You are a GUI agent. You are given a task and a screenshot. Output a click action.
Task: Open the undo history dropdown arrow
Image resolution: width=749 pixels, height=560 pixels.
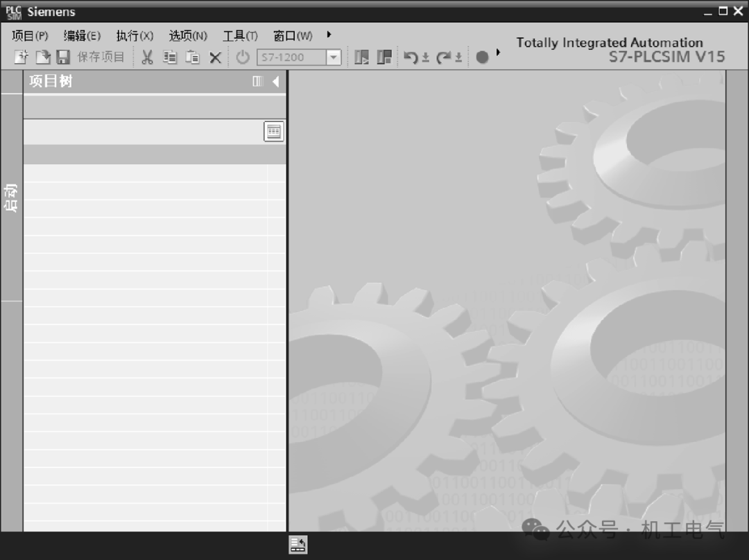(x=426, y=58)
